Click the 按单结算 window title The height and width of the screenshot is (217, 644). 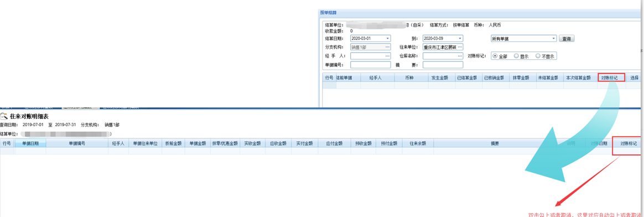point(329,13)
